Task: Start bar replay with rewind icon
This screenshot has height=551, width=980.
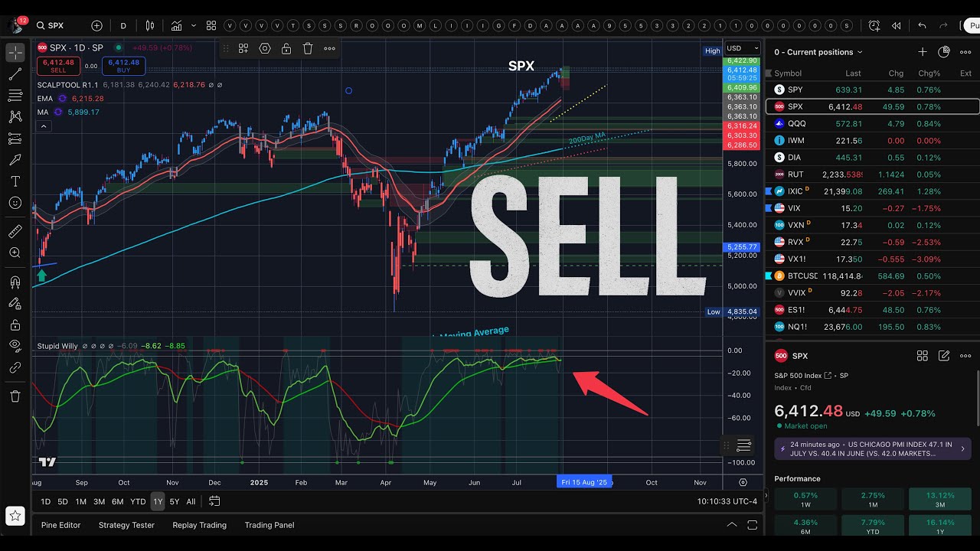Action: (x=896, y=25)
